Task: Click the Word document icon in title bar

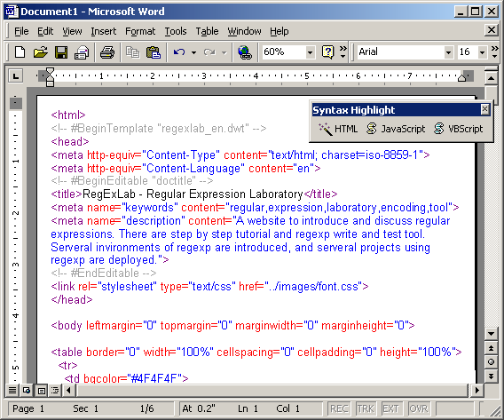Action: point(12,12)
